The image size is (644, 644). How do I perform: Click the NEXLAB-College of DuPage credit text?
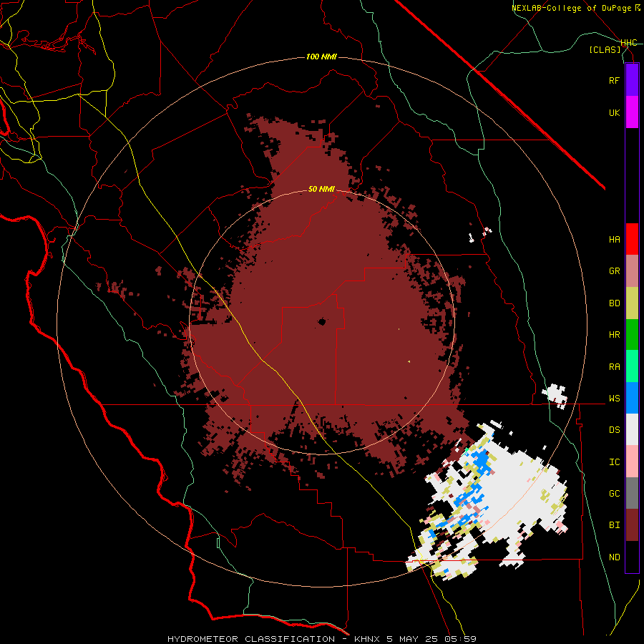tap(571, 8)
